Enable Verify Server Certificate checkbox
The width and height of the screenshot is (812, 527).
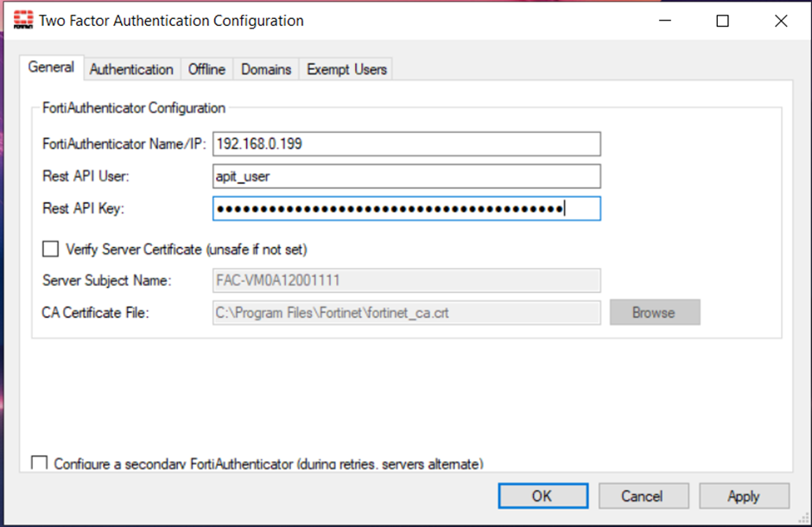pyautogui.click(x=51, y=250)
